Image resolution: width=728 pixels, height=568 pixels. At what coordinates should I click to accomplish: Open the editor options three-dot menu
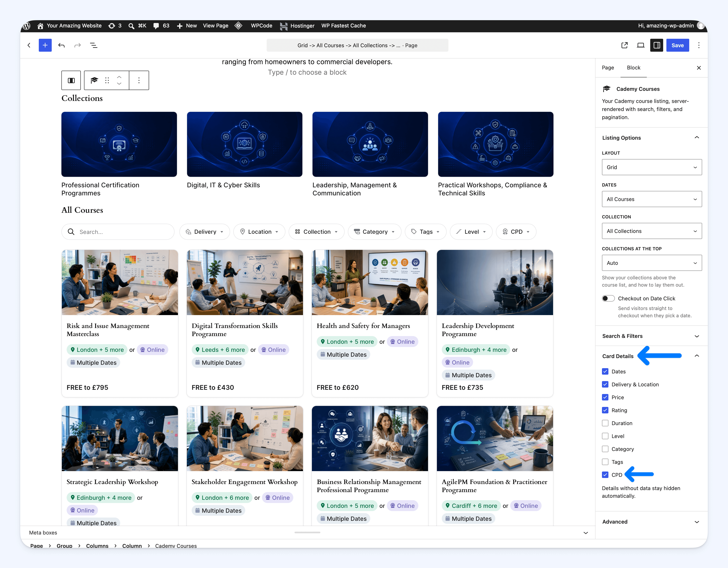pyautogui.click(x=699, y=45)
